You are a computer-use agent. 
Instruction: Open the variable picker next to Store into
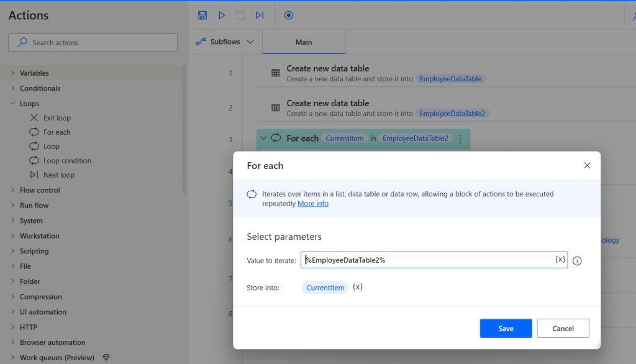(357, 287)
